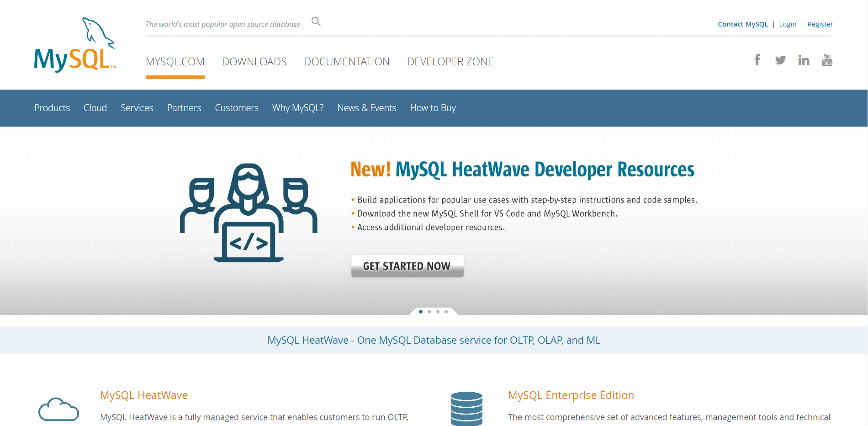Open MySQL's Twitter profile icon
868x426 pixels.
781,59
